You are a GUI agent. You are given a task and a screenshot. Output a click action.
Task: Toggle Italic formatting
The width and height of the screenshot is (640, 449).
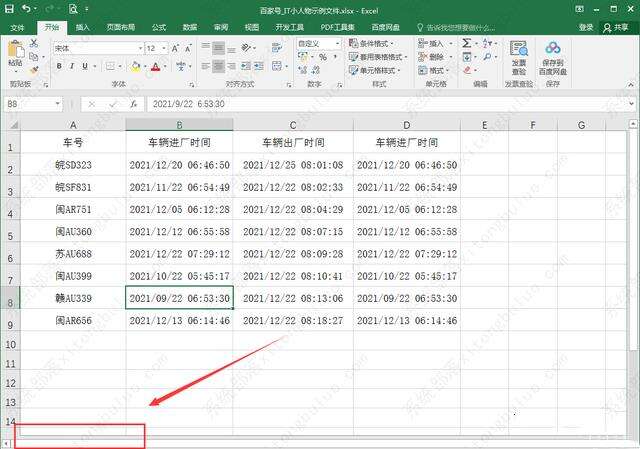[x=72, y=66]
